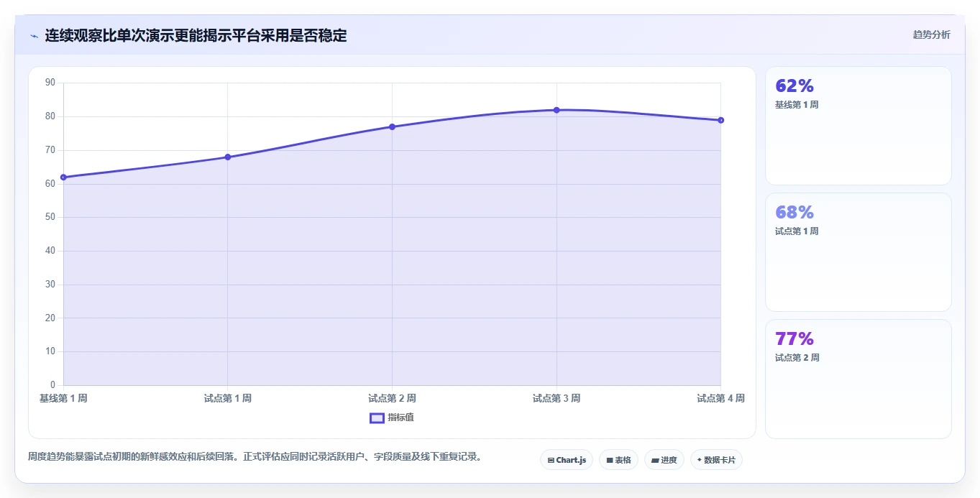
Task: Click the 试点第 3 周 peak data point
Action: pos(557,110)
